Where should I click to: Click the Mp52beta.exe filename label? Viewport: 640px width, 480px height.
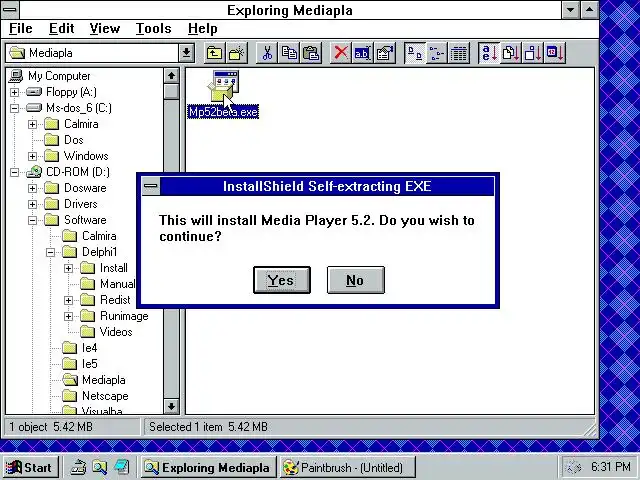coord(223,112)
